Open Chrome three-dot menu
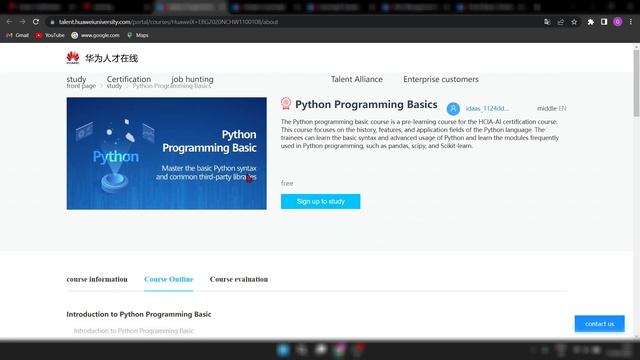This screenshot has width=640, height=360. point(631,22)
